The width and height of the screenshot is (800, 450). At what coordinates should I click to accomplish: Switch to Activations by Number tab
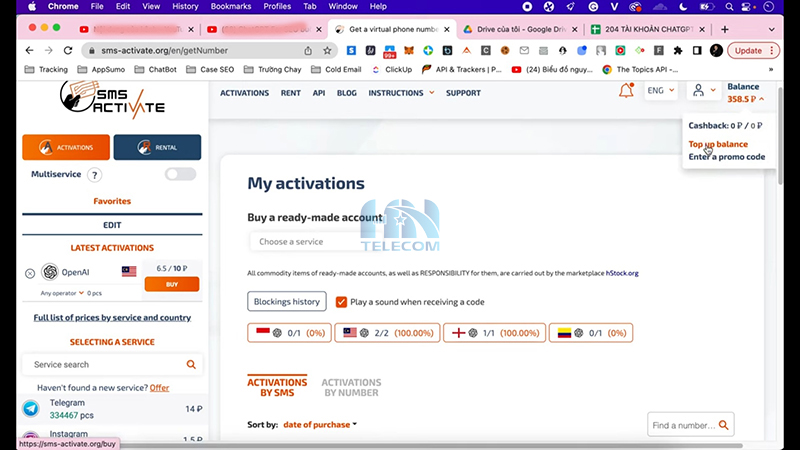pyautogui.click(x=351, y=387)
